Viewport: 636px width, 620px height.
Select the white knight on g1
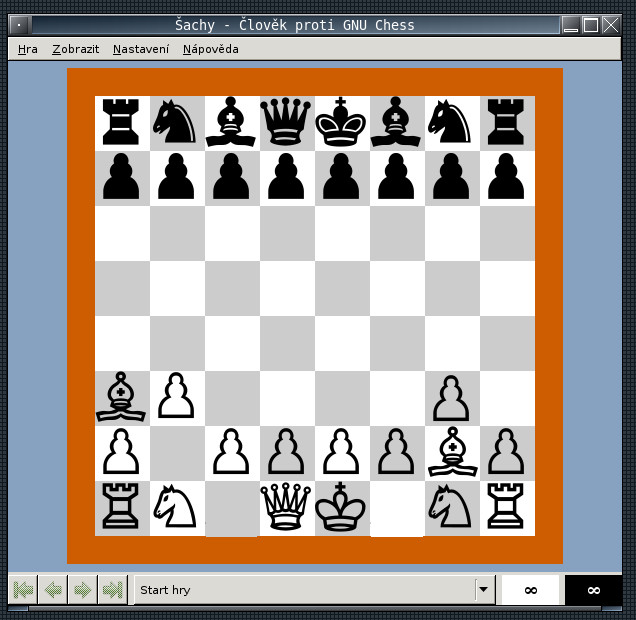[450, 506]
